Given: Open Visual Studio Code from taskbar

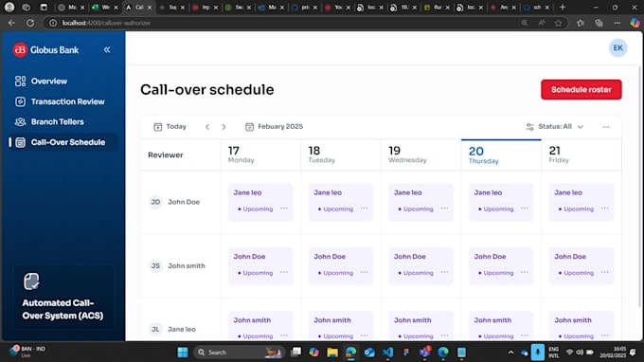Looking at the screenshot, I should pyautogui.click(x=387, y=353).
